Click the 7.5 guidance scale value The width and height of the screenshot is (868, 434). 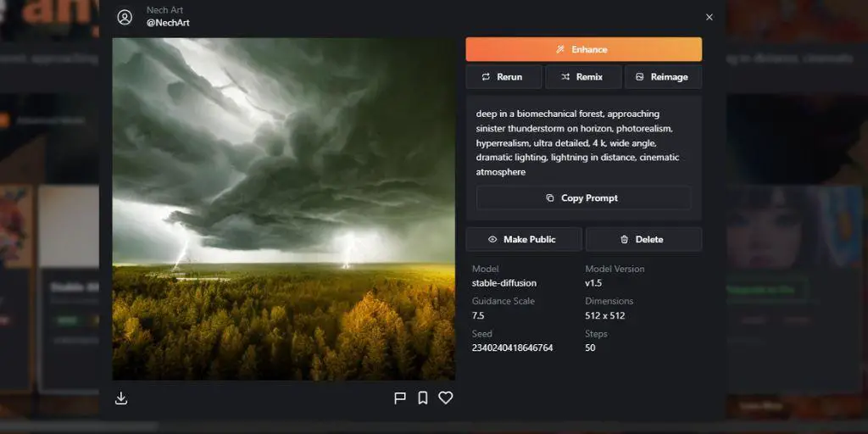478,315
